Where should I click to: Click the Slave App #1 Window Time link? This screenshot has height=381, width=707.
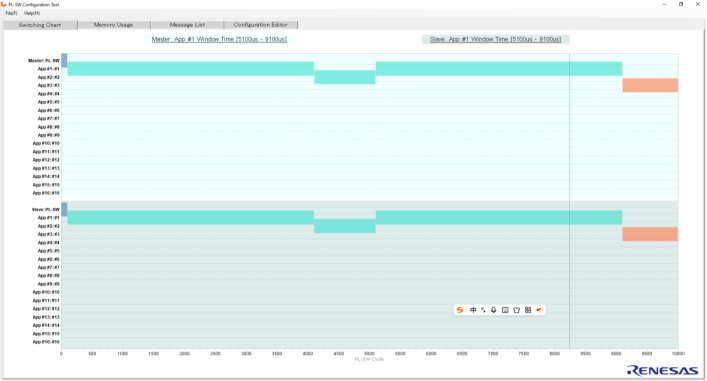click(496, 39)
